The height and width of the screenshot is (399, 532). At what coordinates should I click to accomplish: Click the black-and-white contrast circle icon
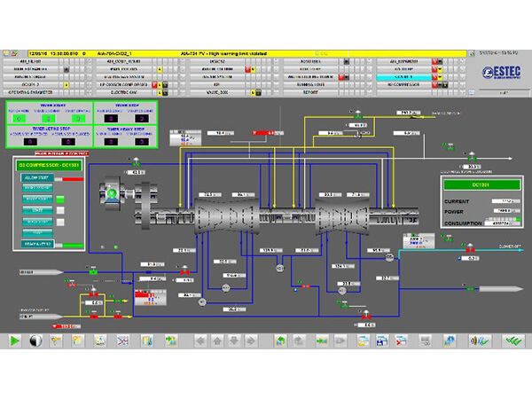click(35, 340)
